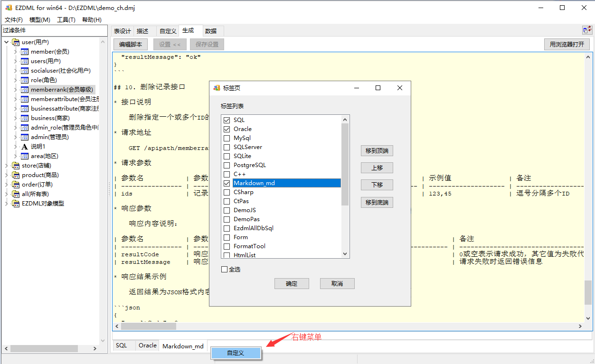Viewport: 595px width, 364px height.
Task: Click the all(所有表) folder icon
Action: pyautogui.click(x=16, y=194)
